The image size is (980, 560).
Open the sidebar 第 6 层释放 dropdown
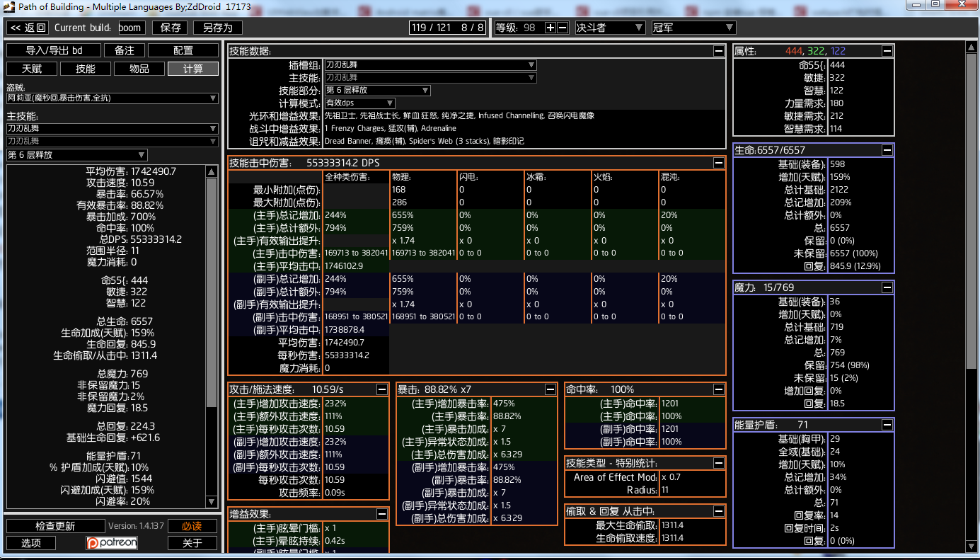click(x=77, y=155)
